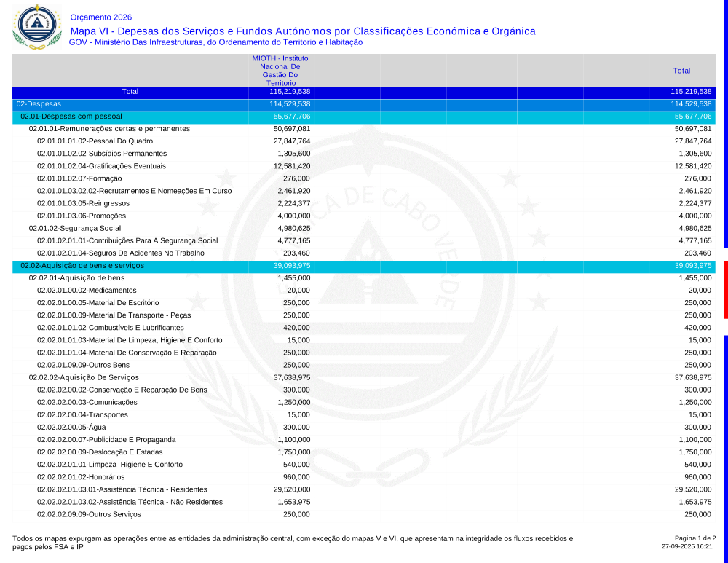Select '02.01.02-Segurança Social' row
Image resolution: width=728 pixels, height=563 pixels.
[x=74, y=228]
